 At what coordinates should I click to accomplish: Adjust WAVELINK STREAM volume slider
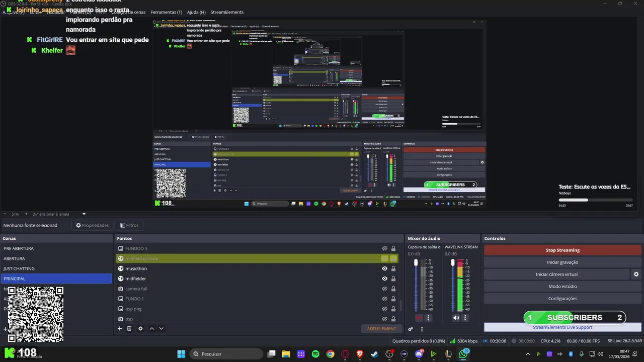tap(453, 262)
